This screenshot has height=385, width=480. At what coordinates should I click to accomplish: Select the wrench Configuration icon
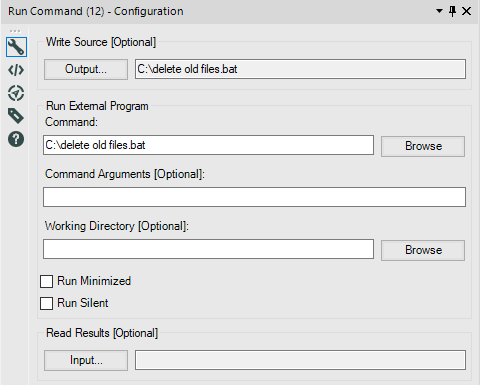click(x=16, y=47)
